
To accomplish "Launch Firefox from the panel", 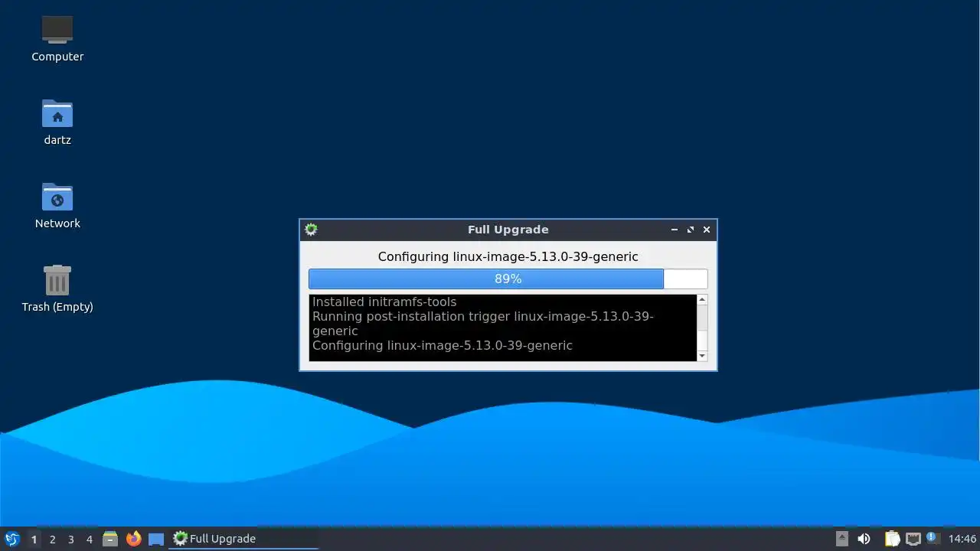I will [133, 539].
